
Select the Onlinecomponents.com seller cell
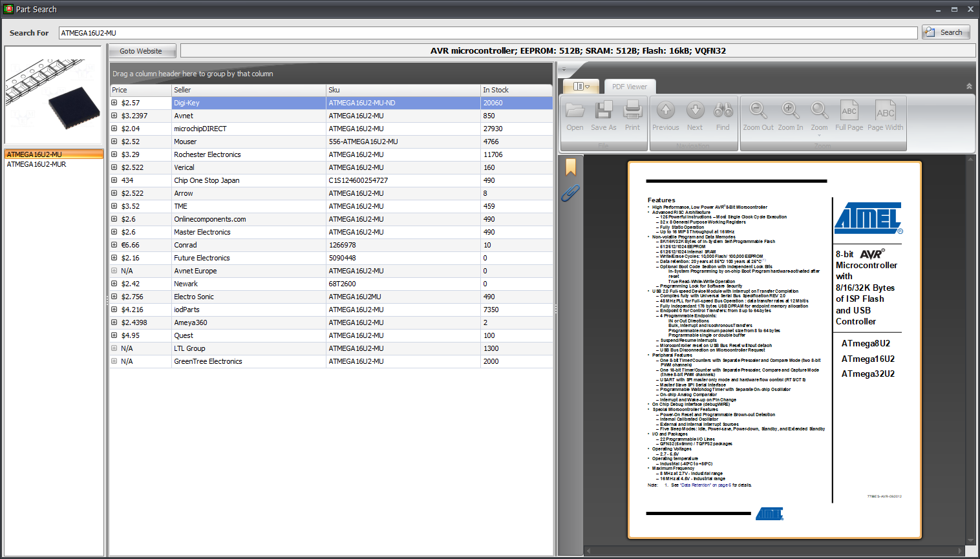(249, 219)
